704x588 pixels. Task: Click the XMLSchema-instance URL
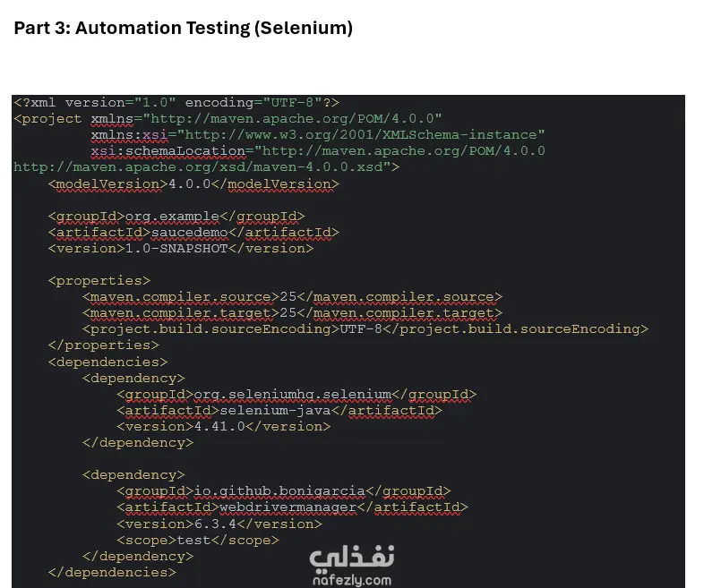(x=361, y=135)
